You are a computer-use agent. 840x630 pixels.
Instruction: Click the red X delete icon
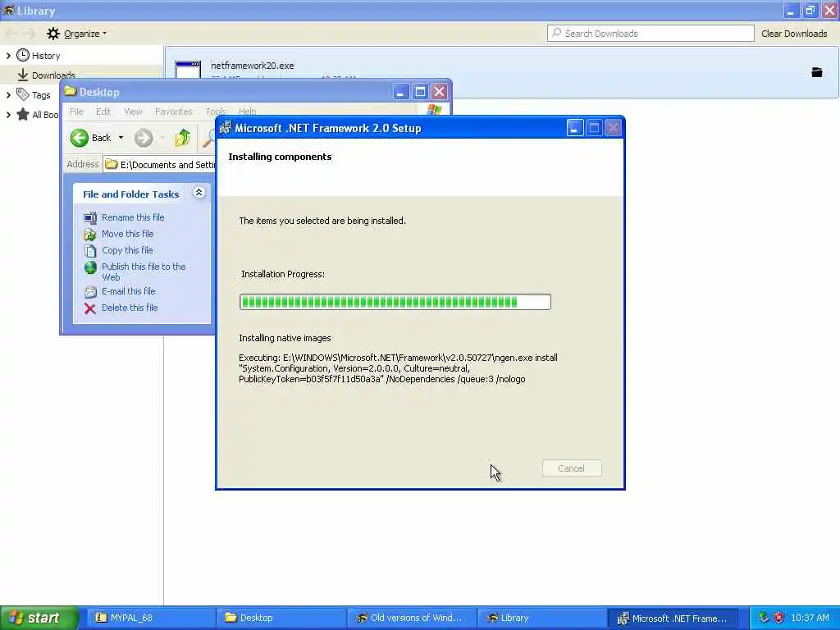[x=90, y=308]
